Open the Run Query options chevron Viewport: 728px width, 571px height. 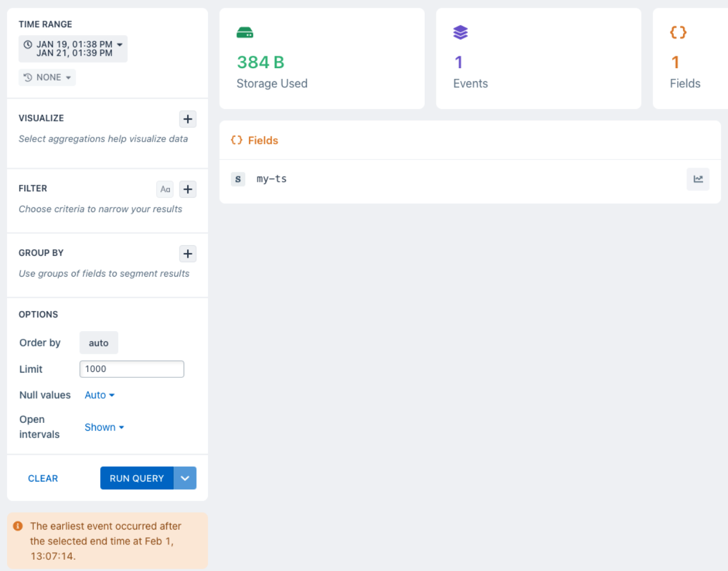[185, 478]
